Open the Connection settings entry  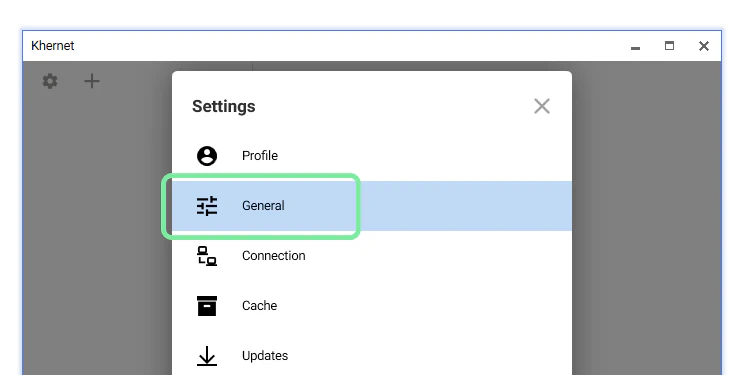pyautogui.click(x=372, y=256)
